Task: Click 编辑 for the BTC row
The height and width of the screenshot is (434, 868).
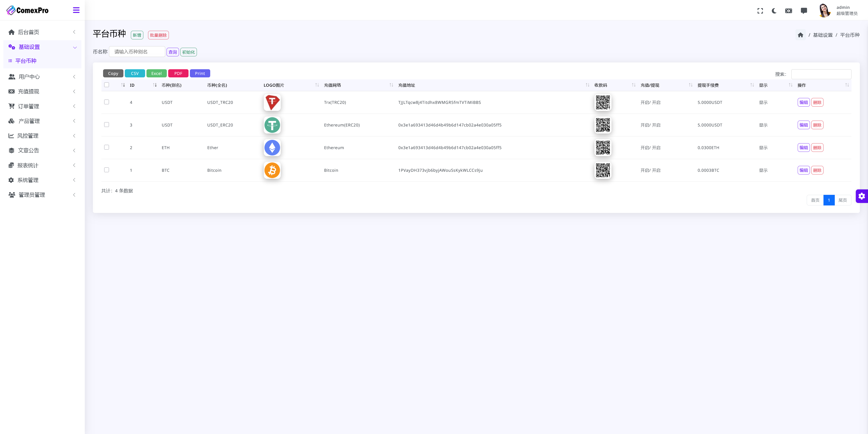Action: pyautogui.click(x=803, y=170)
